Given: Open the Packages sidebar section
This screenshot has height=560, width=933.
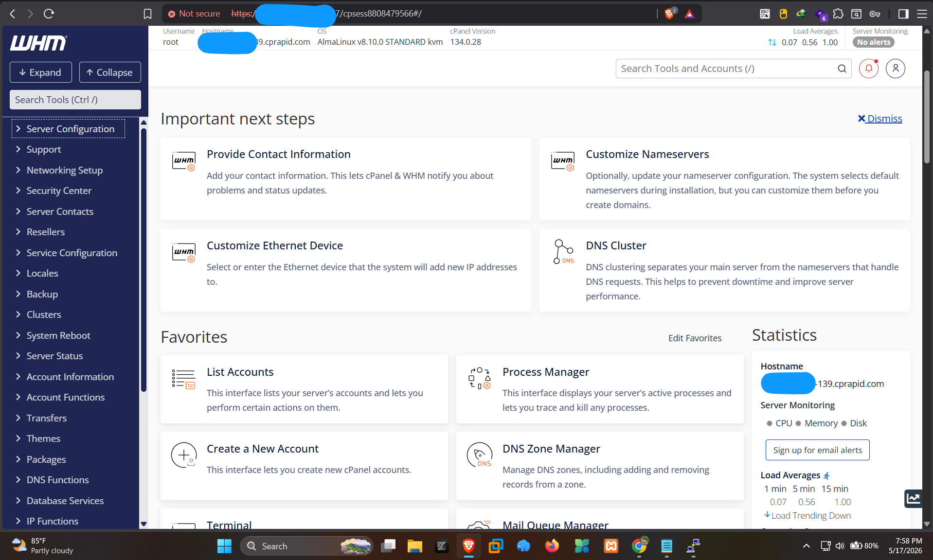Looking at the screenshot, I should click(46, 459).
